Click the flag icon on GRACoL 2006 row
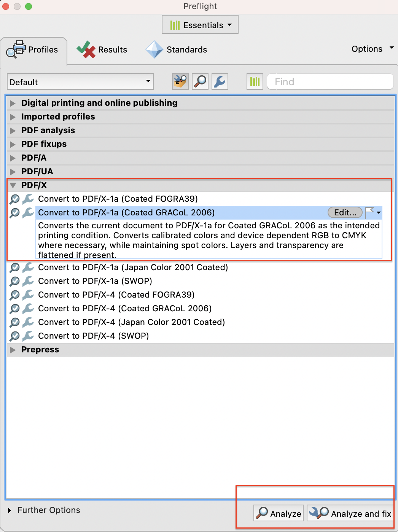 point(369,212)
